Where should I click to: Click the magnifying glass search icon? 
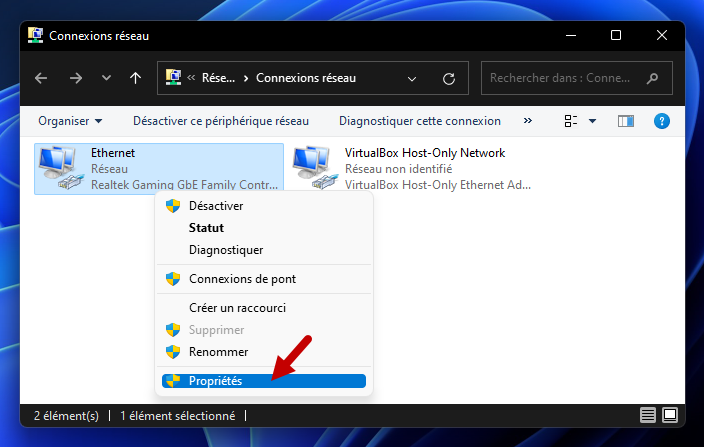652,79
